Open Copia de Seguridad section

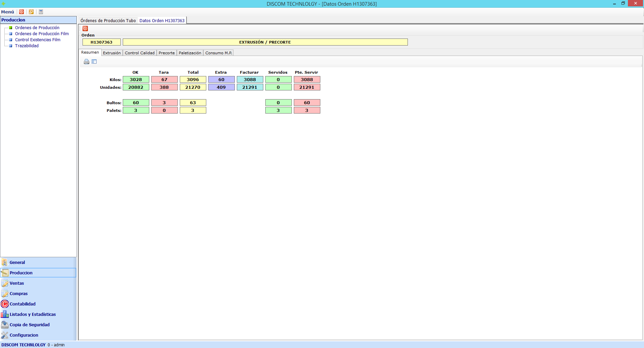(30, 325)
